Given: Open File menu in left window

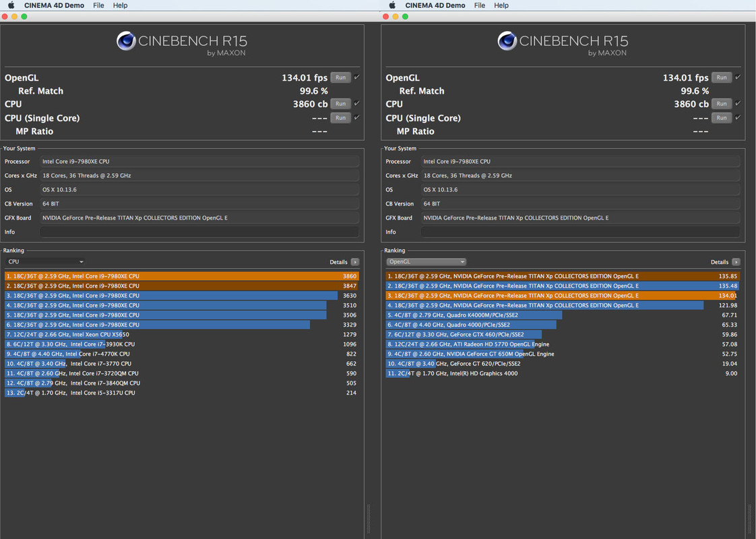Looking at the screenshot, I should point(98,5).
